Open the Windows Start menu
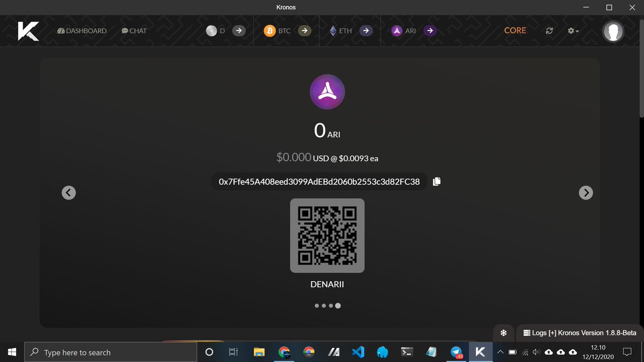Viewport: 644px width, 362px height. click(12, 352)
